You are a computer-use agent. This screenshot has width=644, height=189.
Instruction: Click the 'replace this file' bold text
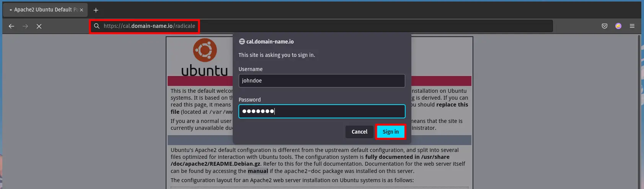[x=319, y=108]
